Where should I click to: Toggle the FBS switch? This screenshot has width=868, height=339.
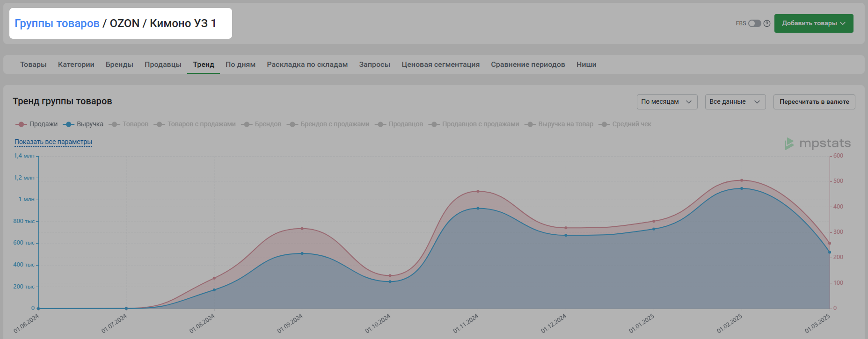(754, 23)
